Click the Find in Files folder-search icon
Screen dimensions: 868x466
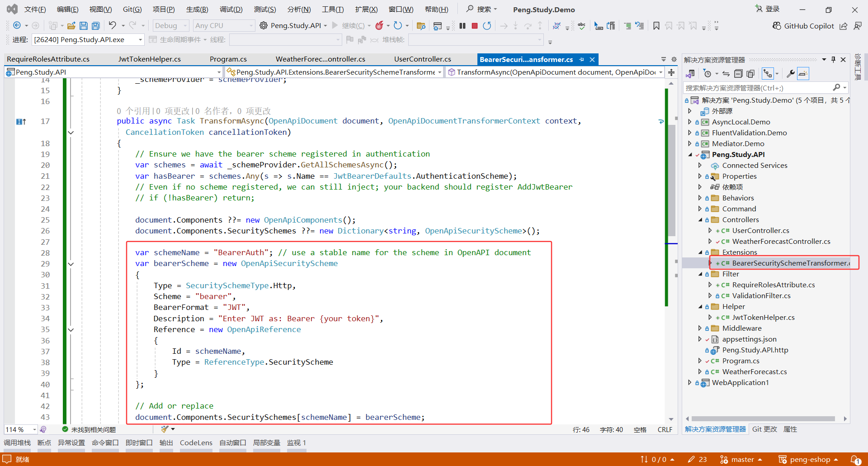click(x=421, y=26)
